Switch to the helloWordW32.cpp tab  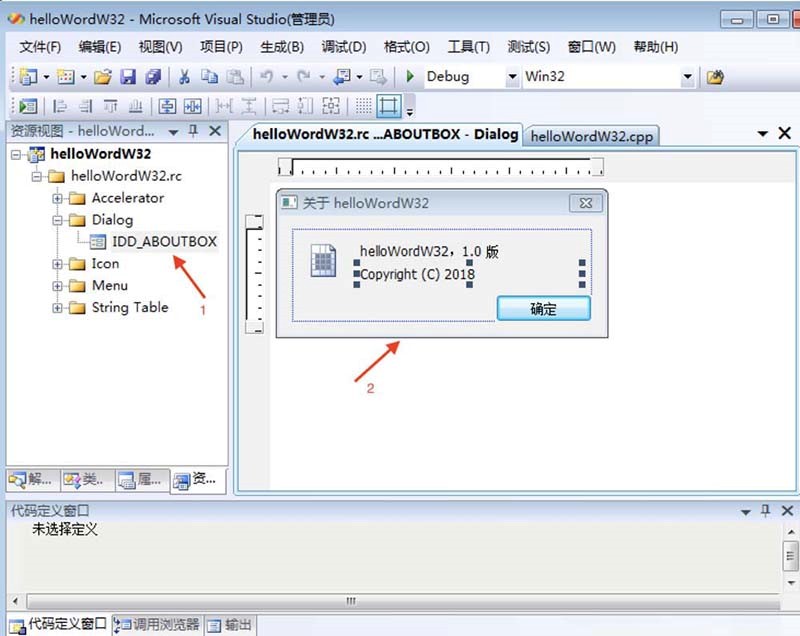[x=597, y=133]
